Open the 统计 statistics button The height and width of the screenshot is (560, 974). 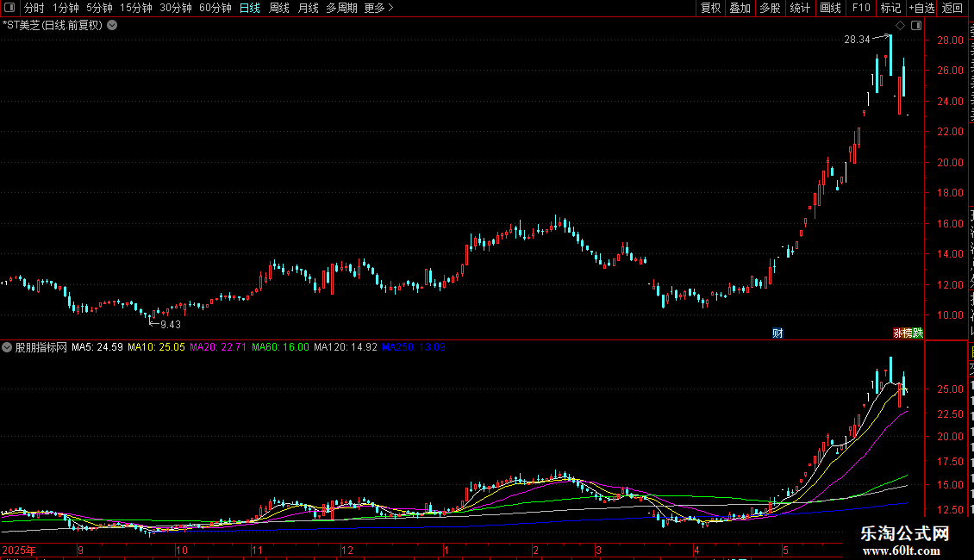tap(800, 8)
